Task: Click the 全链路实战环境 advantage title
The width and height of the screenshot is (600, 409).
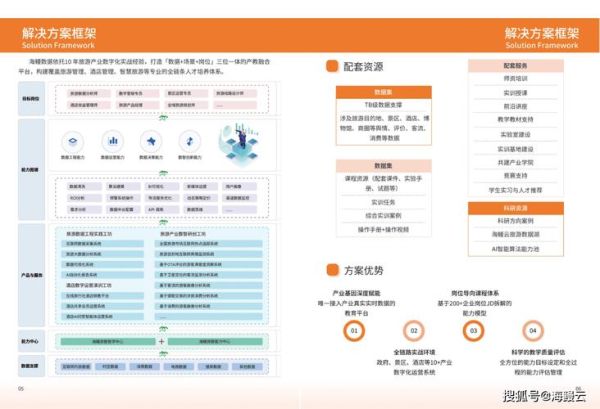Action: 414,352
